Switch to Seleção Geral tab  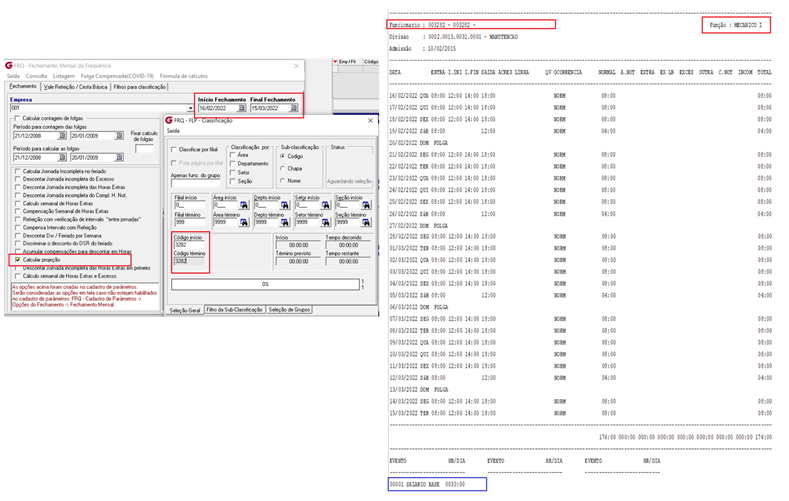(x=185, y=310)
